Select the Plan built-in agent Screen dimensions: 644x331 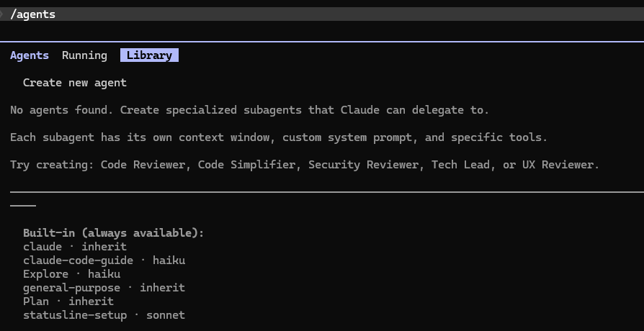pyautogui.click(x=68, y=301)
